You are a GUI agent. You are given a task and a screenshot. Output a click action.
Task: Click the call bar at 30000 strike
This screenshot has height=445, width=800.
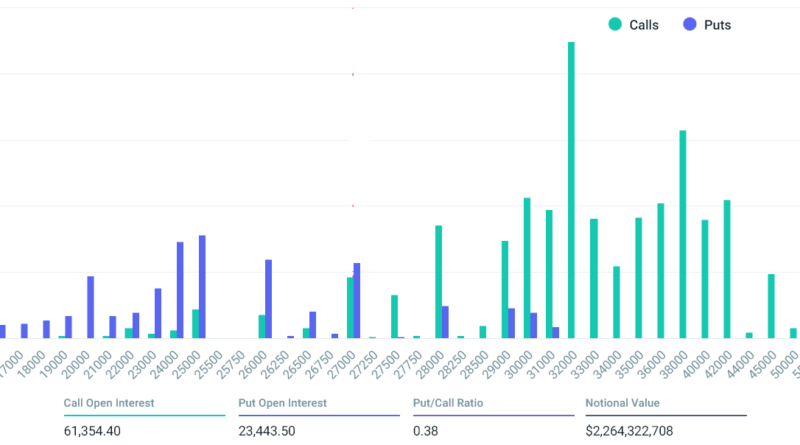[527, 268]
